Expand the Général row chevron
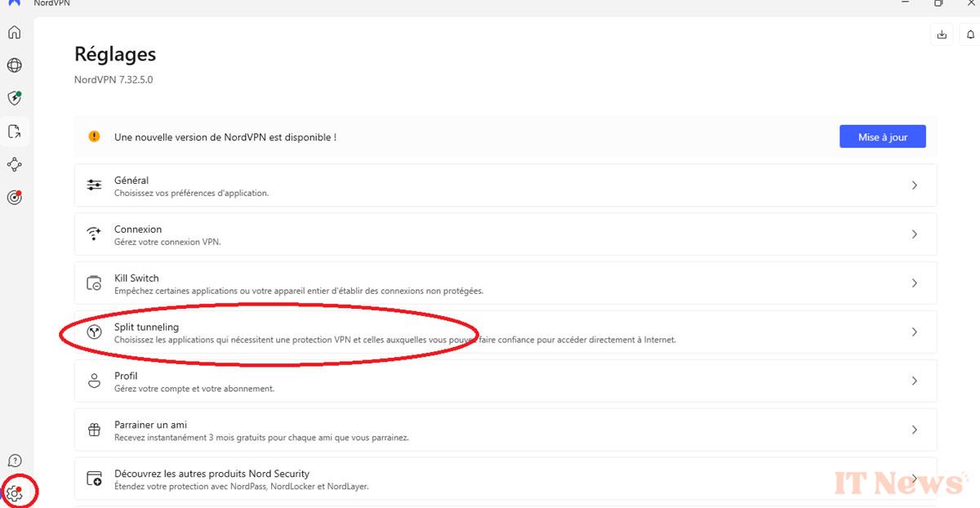This screenshot has height=508, width=980. 915,185
